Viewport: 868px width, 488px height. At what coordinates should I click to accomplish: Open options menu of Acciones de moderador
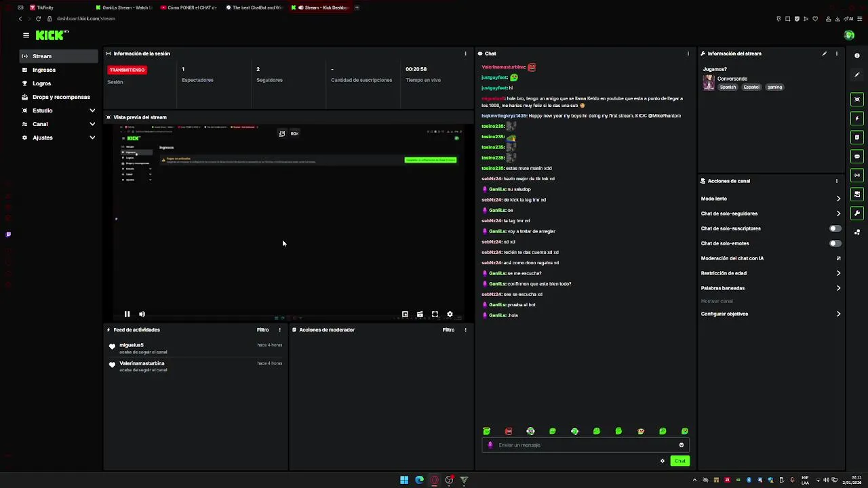click(x=465, y=330)
